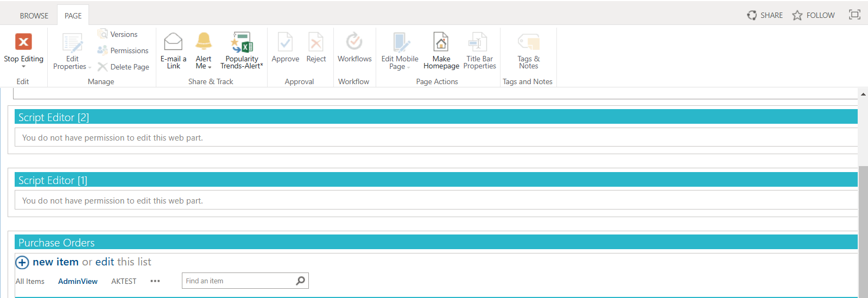Click the edit this list link
The height and width of the screenshot is (298, 868).
(x=105, y=262)
